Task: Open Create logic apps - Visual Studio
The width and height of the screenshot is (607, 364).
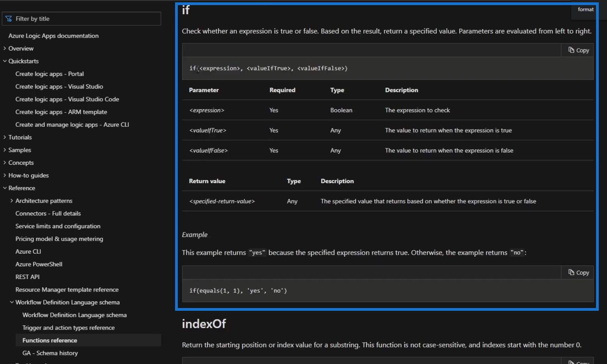Action: [59, 86]
